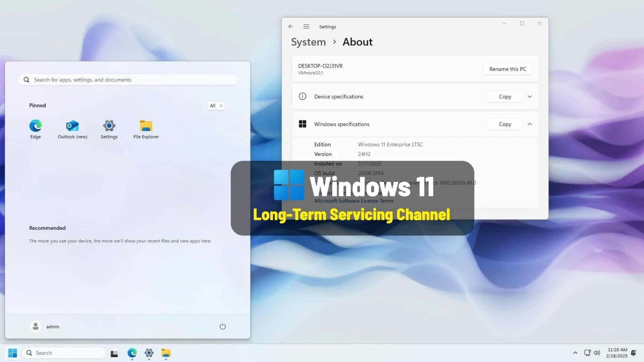
Task: Click Rename this PC
Action: (507, 69)
